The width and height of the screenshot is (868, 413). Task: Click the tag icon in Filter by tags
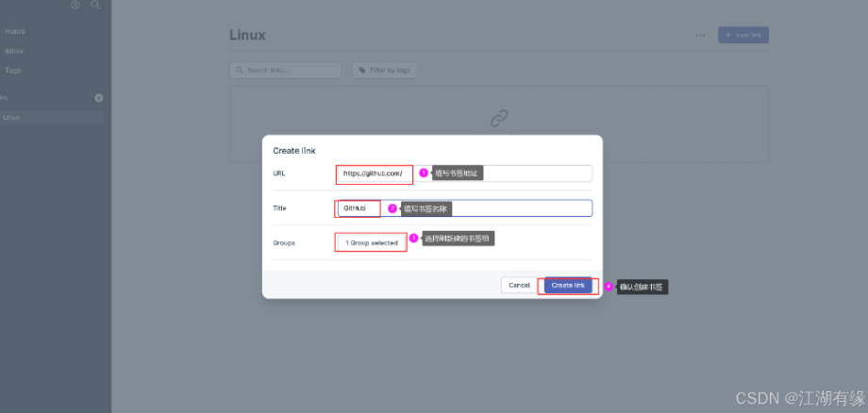click(362, 70)
